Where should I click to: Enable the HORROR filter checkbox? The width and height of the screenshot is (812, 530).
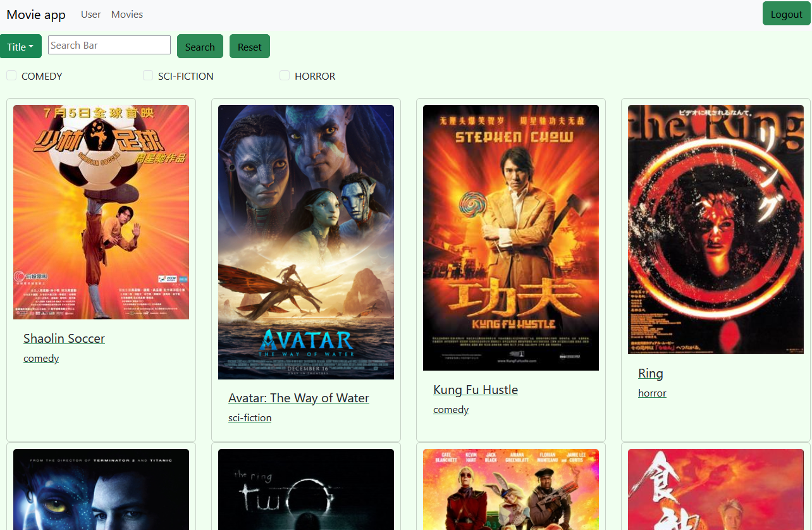285,75
